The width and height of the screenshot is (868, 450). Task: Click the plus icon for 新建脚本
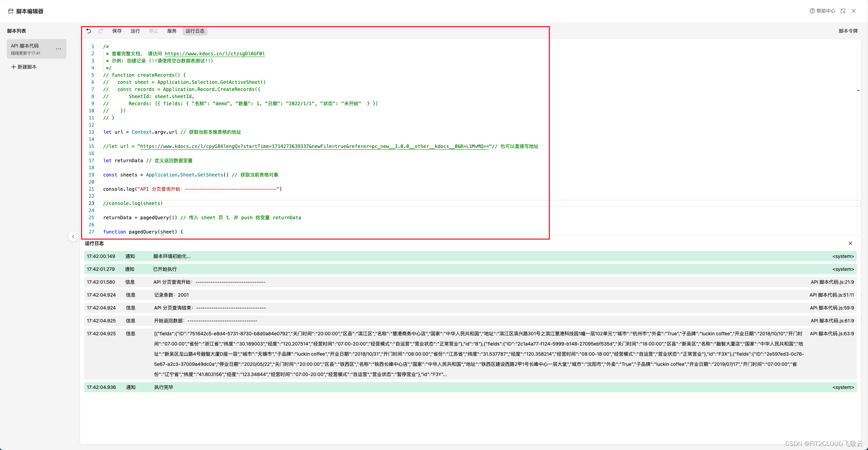tap(13, 67)
